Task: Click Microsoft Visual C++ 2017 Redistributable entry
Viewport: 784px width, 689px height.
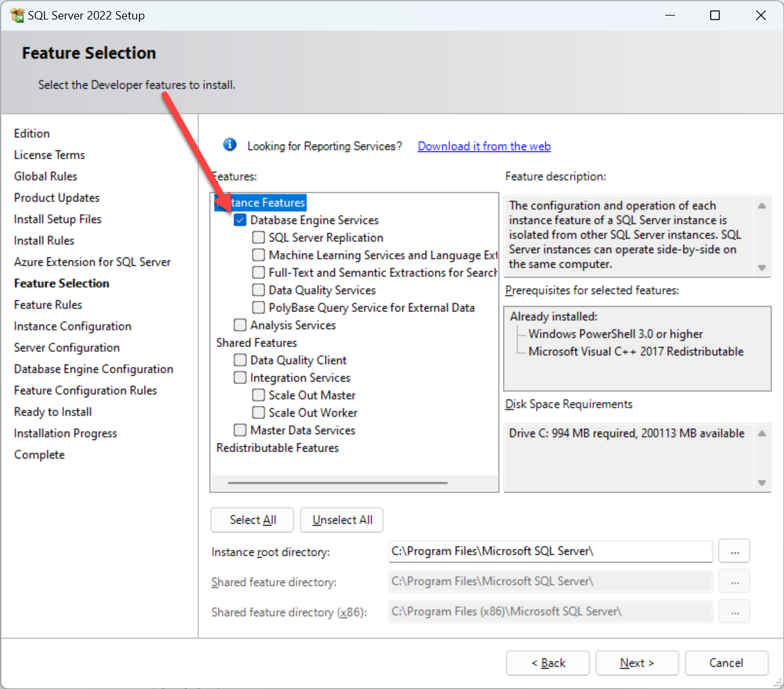Action: pyautogui.click(x=636, y=351)
